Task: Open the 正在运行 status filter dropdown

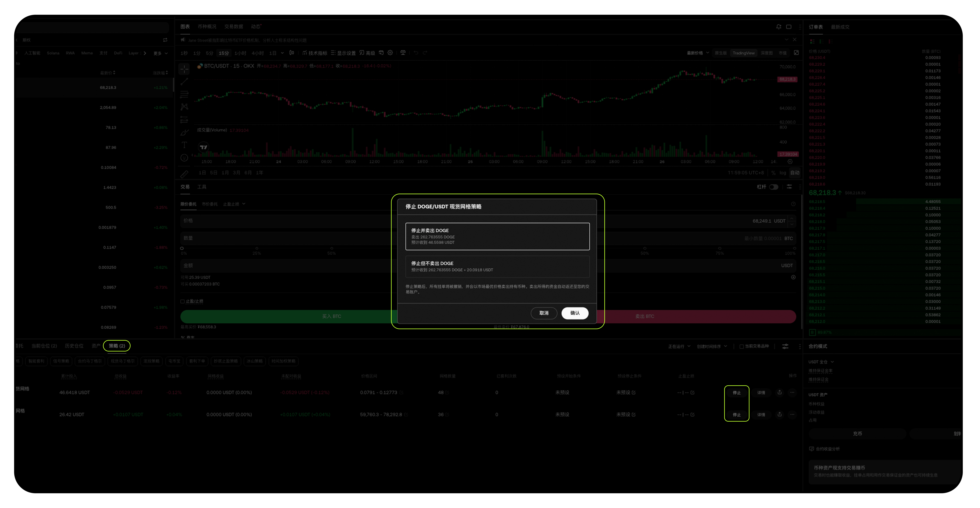Action: pos(679,346)
